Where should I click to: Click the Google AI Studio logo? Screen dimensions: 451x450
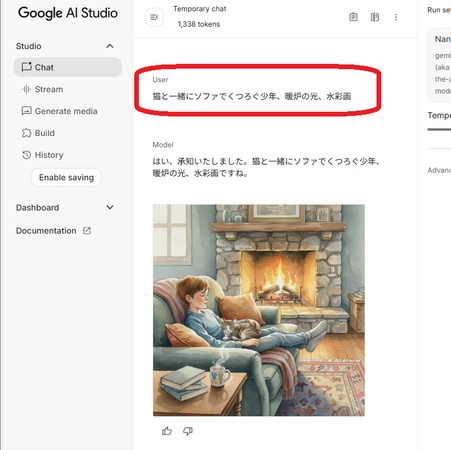[x=68, y=13]
